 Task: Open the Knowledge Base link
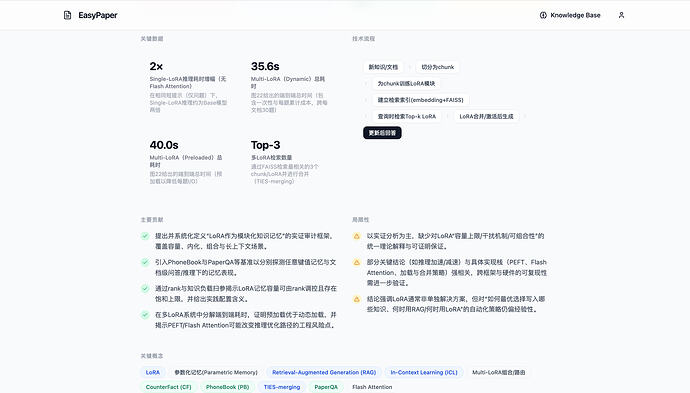570,15
